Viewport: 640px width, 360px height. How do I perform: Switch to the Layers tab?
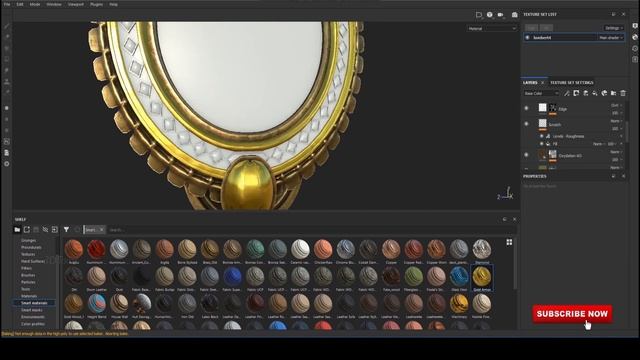click(x=530, y=83)
